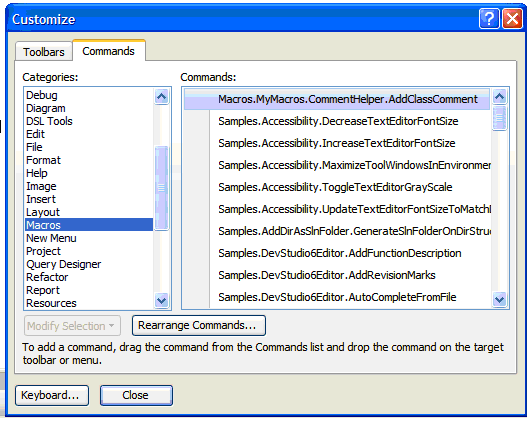This screenshot has width=532, height=430.
Task: Click Categories list scroll down arrow
Action: coord(162,300)
